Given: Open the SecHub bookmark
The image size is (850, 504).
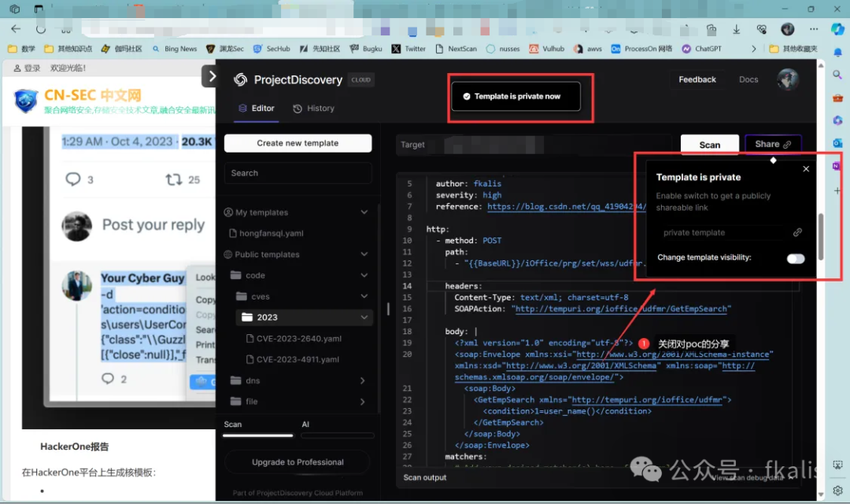Looking at the screenshot, I should coord(272,49).
